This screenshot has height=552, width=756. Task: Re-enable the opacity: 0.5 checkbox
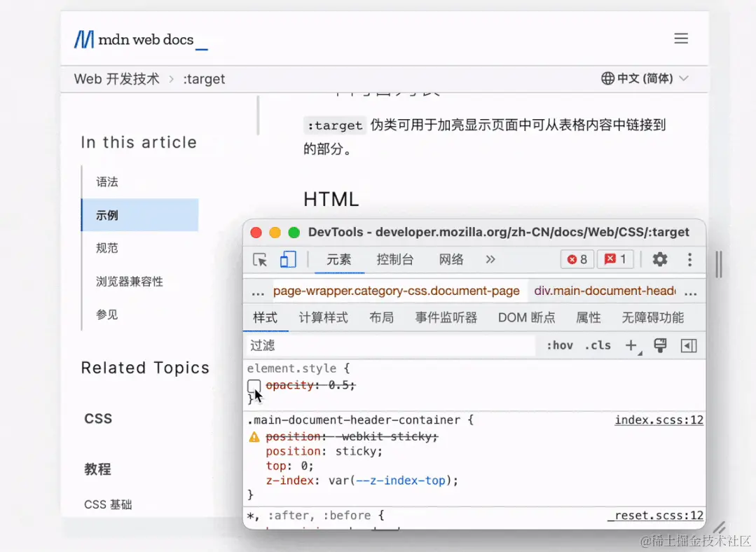pyautogui.click(x=254, y=386)
